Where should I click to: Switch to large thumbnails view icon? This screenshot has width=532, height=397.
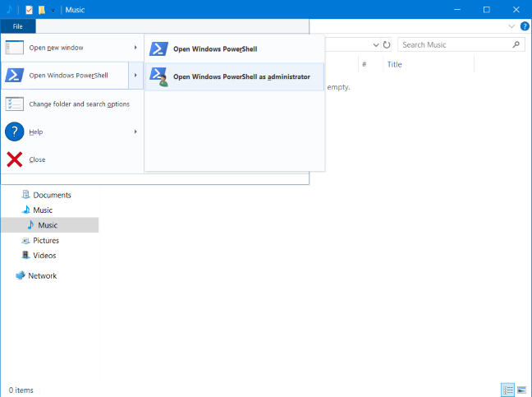pyautogui.click(x=521, y=390)
